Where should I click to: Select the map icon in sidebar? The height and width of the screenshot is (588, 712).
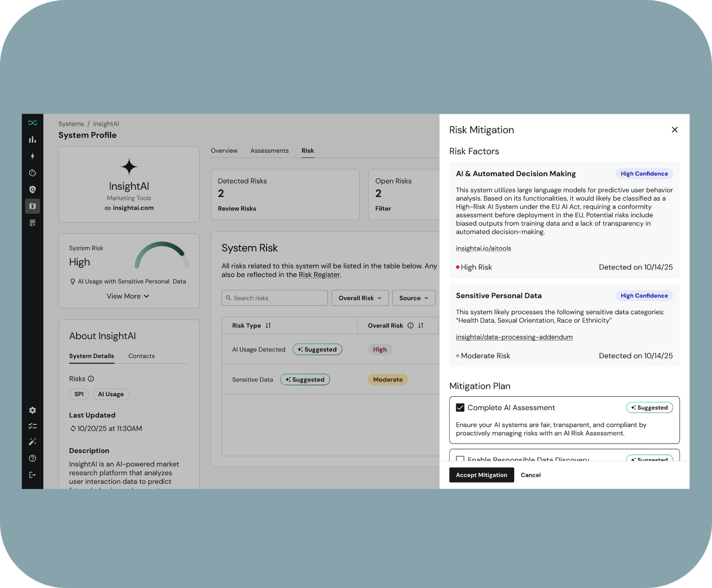pyautogui.click(x=32, y=206)
